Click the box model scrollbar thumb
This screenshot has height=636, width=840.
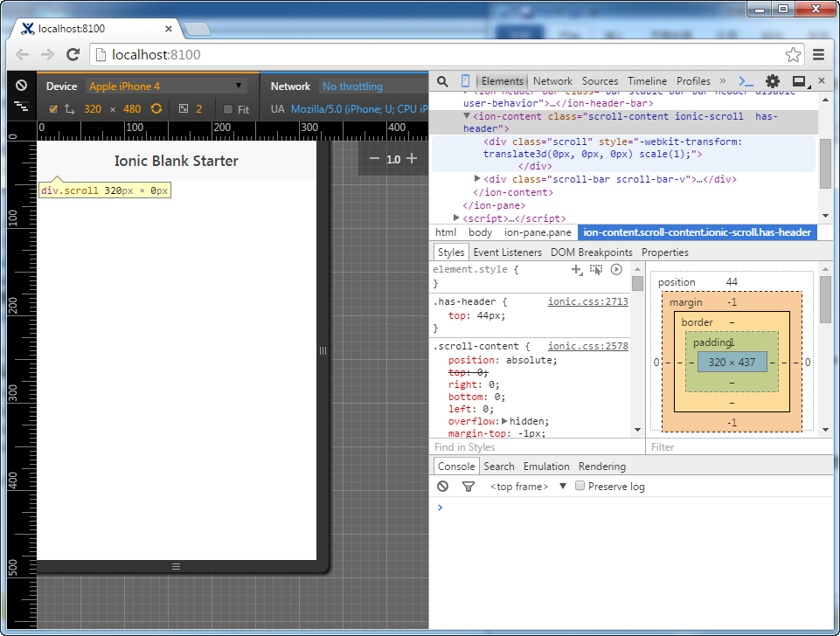tap(825, 300)
